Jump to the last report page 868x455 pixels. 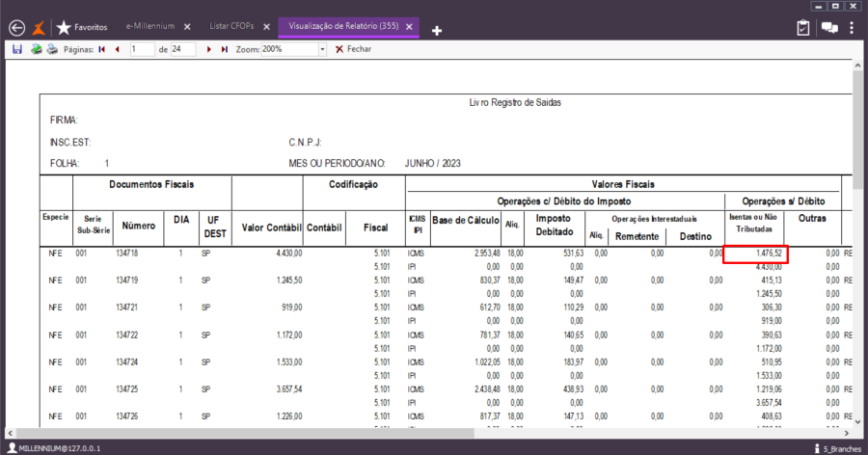tap(225, 49)
